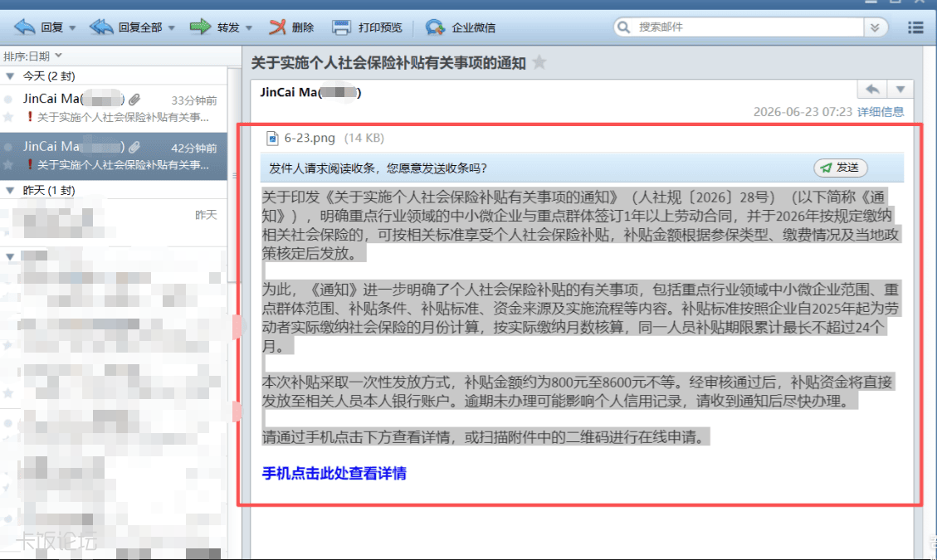The height and width of the screenshot is (560, 937).
Task: Open message actions dropdown next to reply
Action: coord(900,90)
